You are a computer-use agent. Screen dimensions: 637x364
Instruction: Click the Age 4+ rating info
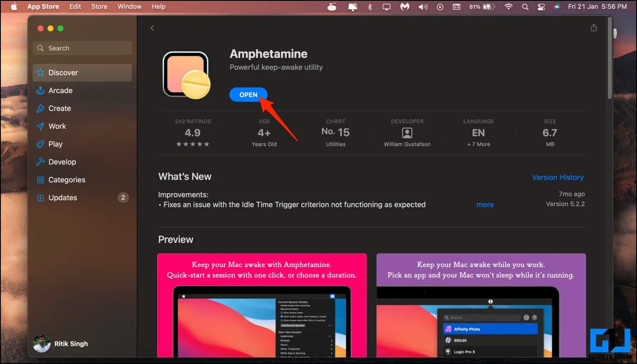(x=264, y=133)
